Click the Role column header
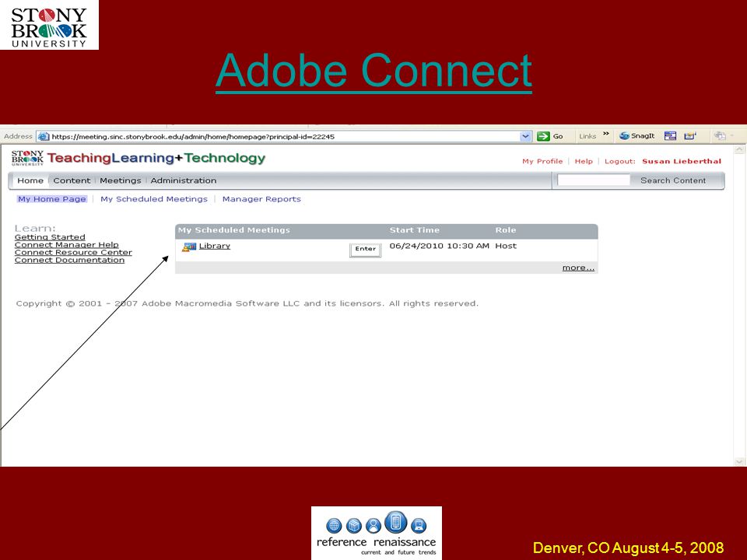The image size is (747, 560). tap(506, 230)
